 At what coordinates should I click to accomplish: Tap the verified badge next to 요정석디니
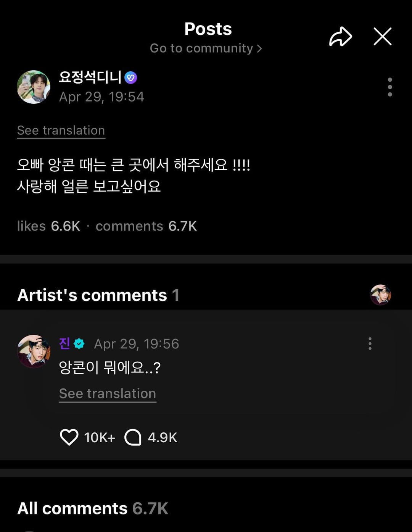pos(131,77)
